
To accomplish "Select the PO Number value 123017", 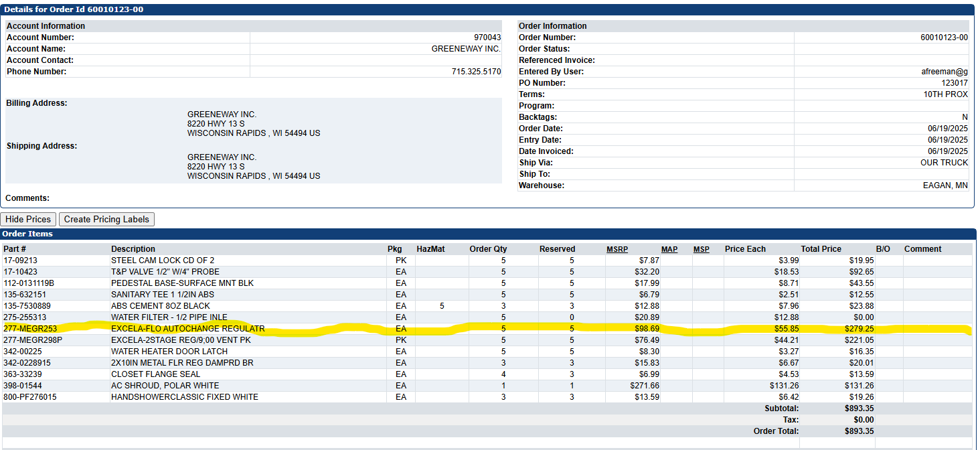I will (x=955, y=83).
